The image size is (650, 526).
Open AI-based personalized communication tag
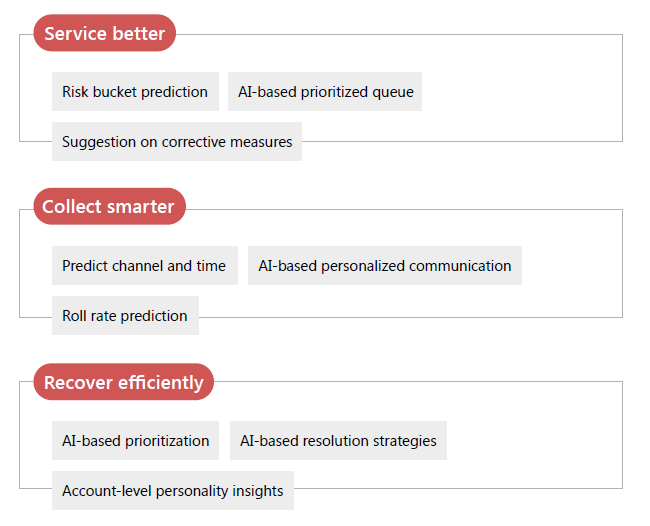[385, 266]
